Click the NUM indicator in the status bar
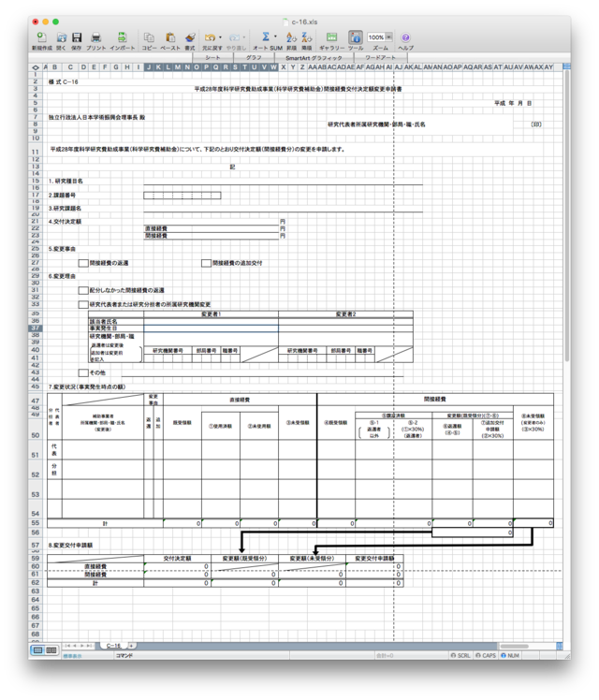Viewport: 599px width, 700px height. pyautogui.click(x=510, y=655)
